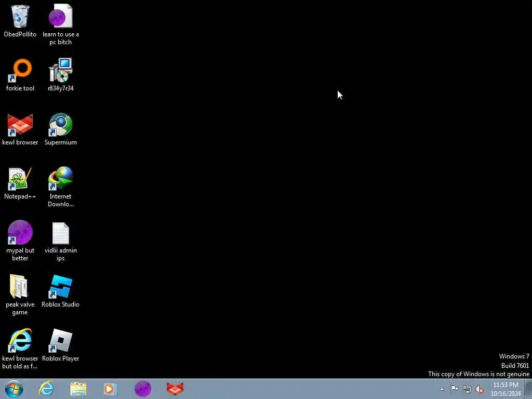
Task: Open Windows Explorer from the taskbar
Action: [x=78, y=389]
